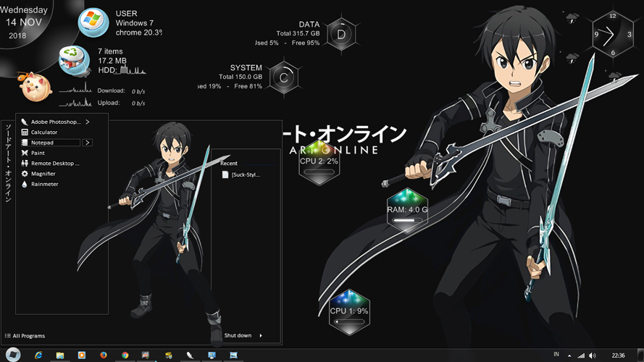Viewport: 644px width, 362px height.
Task: Click the Wednesday 14 NOV date widget
Action: [x=24, y=22]
